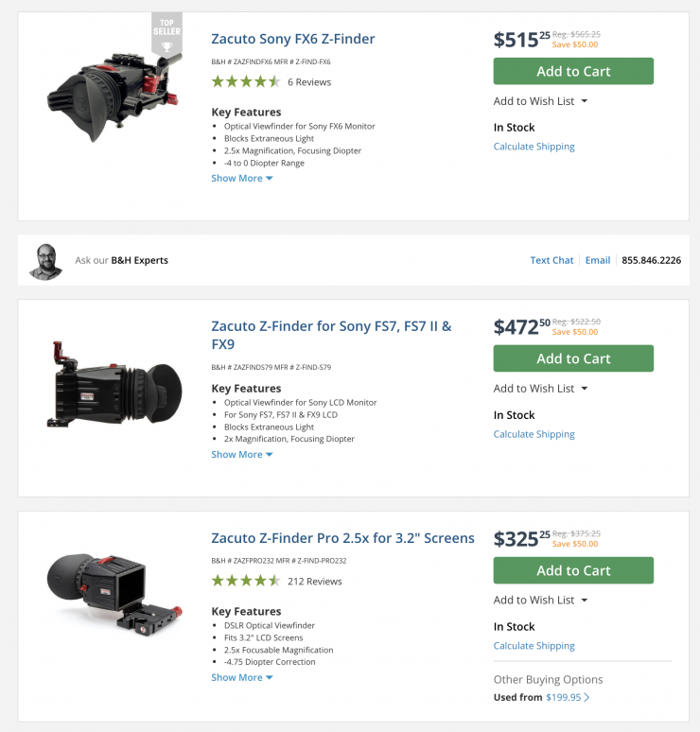Click the B&H expert avatar photo
This screenshot has height=732, width=700.
45,261
